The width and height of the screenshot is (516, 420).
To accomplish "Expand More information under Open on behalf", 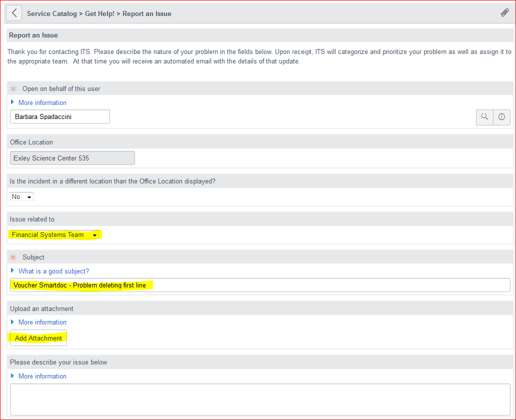I will click(42, 102).
